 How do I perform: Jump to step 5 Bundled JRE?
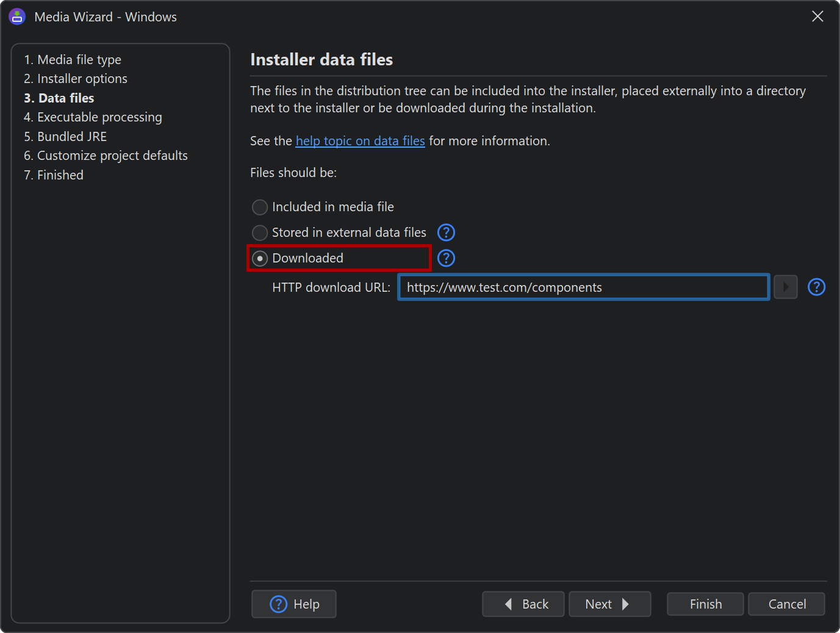65,137
